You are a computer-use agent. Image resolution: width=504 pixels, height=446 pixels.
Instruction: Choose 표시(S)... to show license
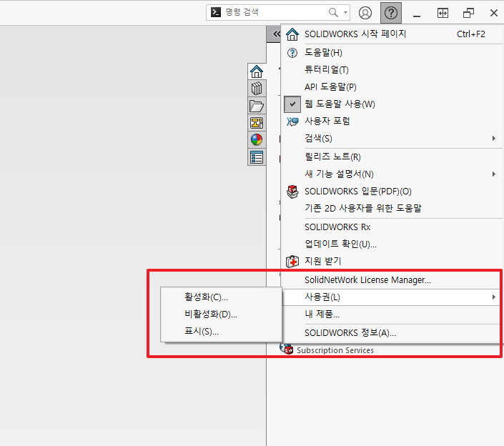(x=221, y=332)
